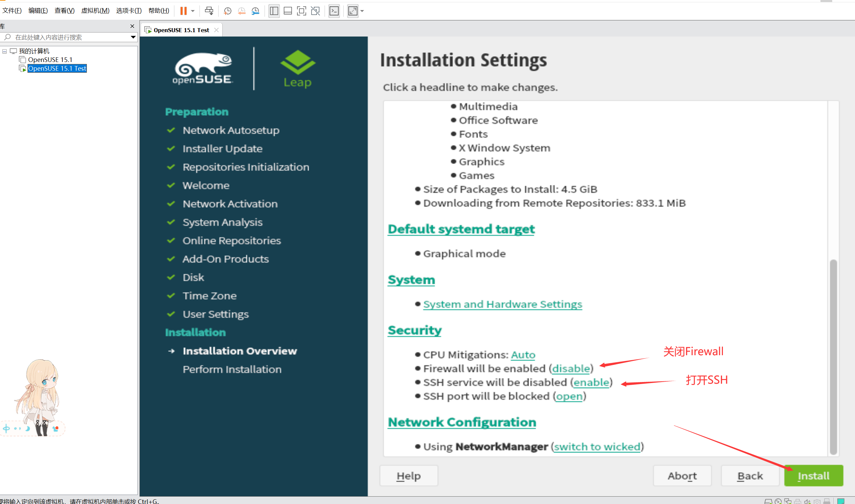The image size is (855, 504).
Task: Toggle the library sidebar panel icon
Action: [274, 11]
